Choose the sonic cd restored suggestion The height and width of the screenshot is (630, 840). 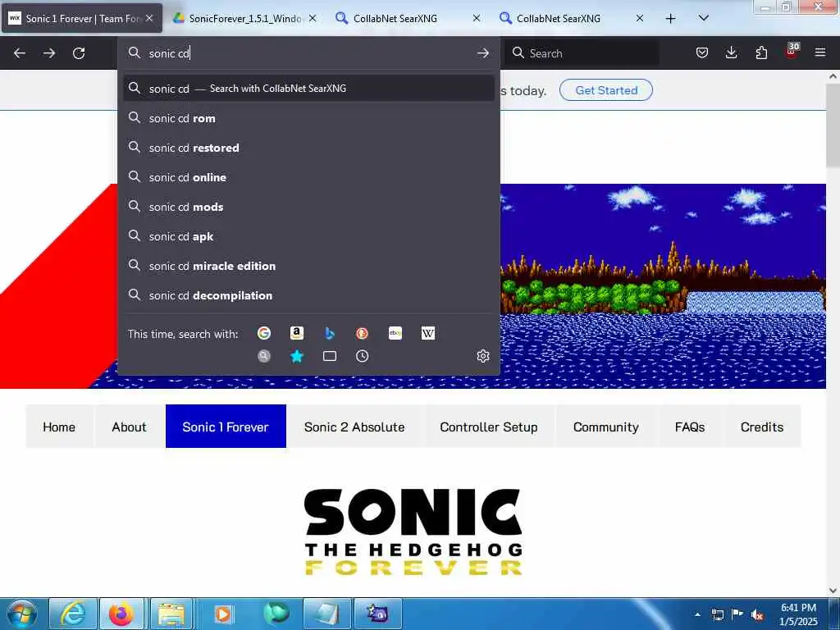click(x=308, y=148)
